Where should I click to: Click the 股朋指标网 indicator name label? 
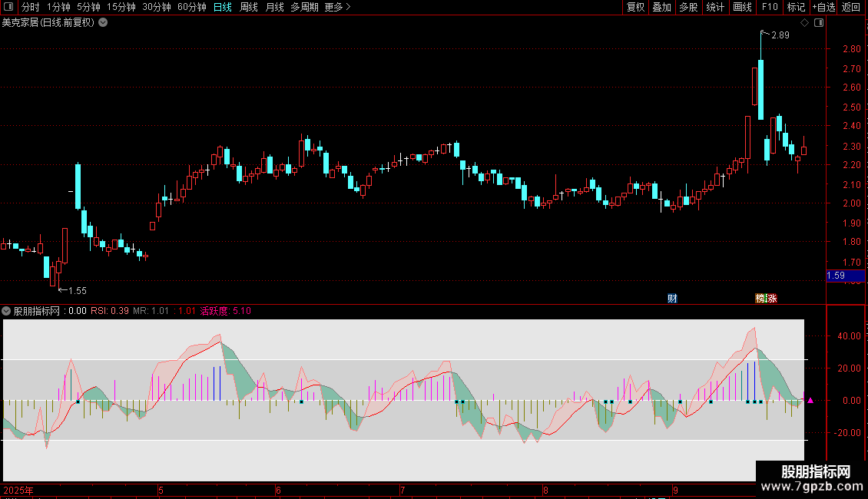pos(37,311)
